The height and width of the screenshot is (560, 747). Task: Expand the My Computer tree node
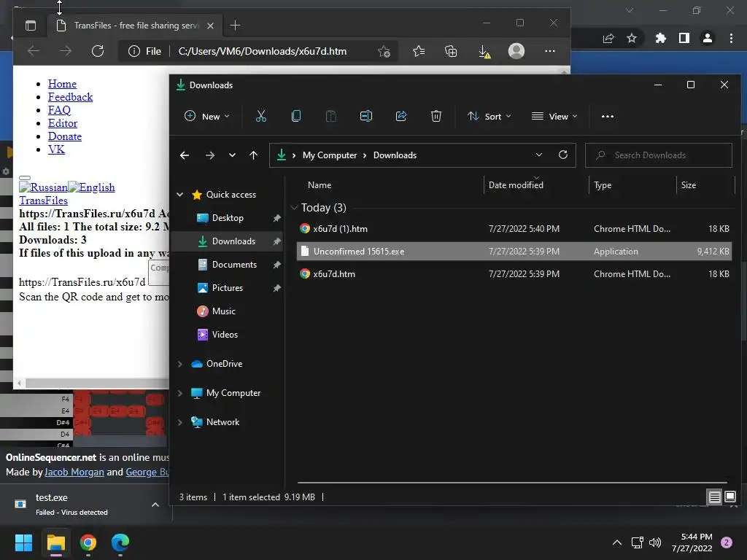[180, 393]
